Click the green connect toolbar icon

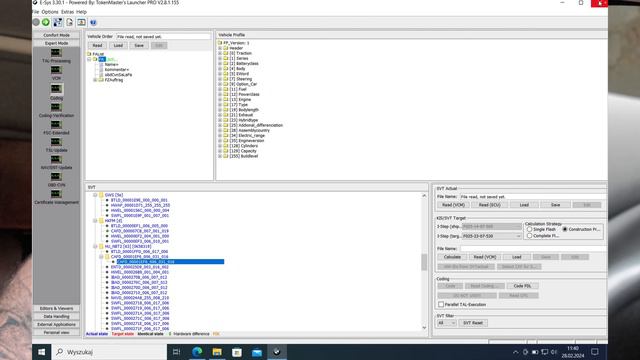[46, 22]
